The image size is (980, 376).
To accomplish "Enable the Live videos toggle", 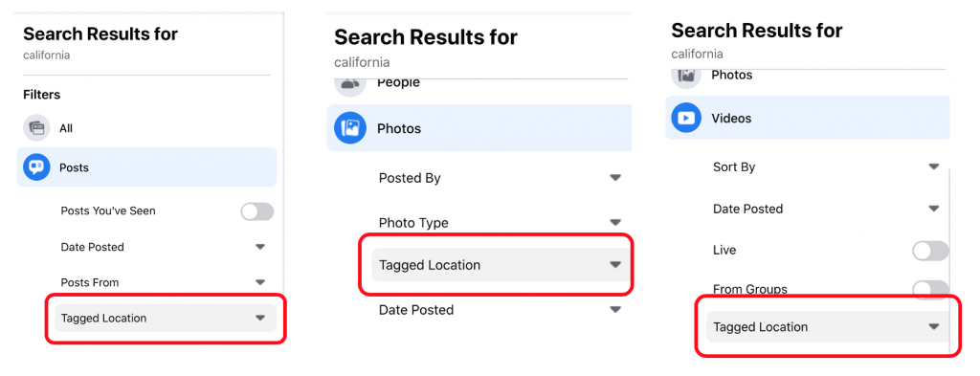I will click(x=930, y=251).
